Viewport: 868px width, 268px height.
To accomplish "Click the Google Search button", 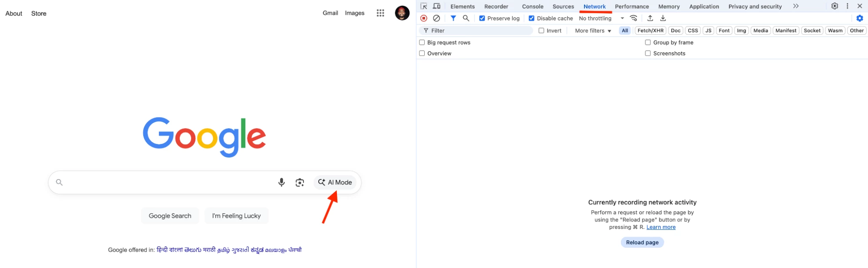I will [170, 216].
